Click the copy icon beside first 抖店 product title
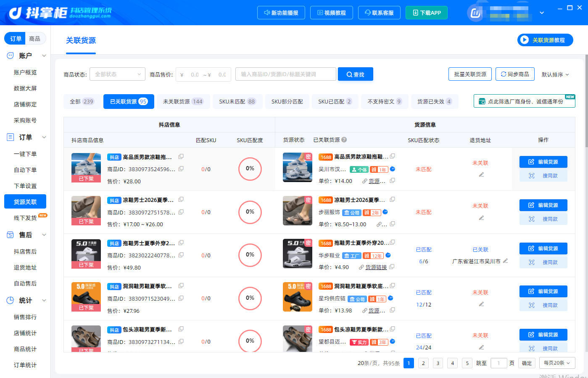The height and width of the screenshot is (378, 588). click(x=181, y=156)
